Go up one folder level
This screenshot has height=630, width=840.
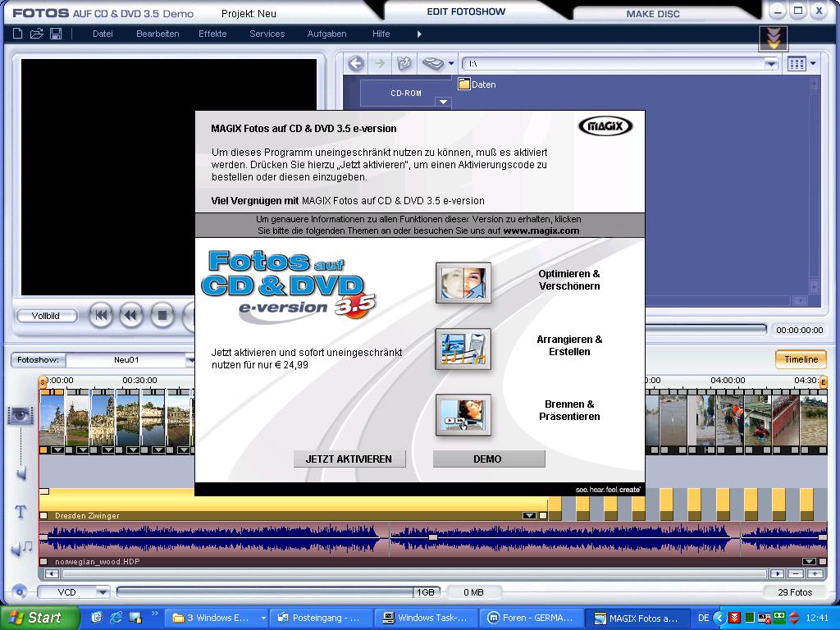(404, 64)
